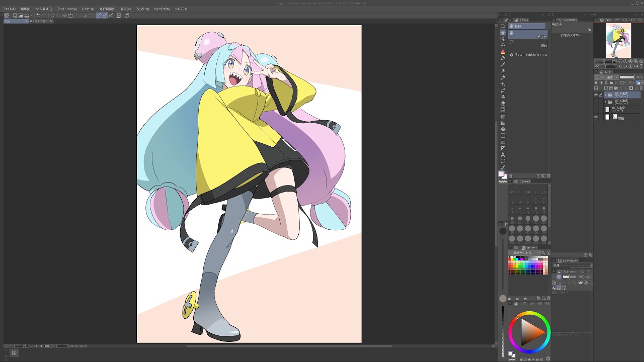
Task: Click the Open file icon in the command bar
Action: [x=21, y=15]
